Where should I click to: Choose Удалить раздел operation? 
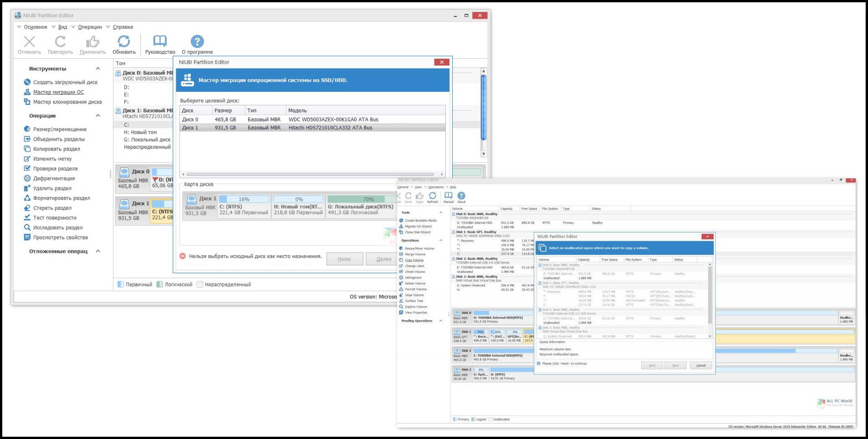tap(52, 188)
